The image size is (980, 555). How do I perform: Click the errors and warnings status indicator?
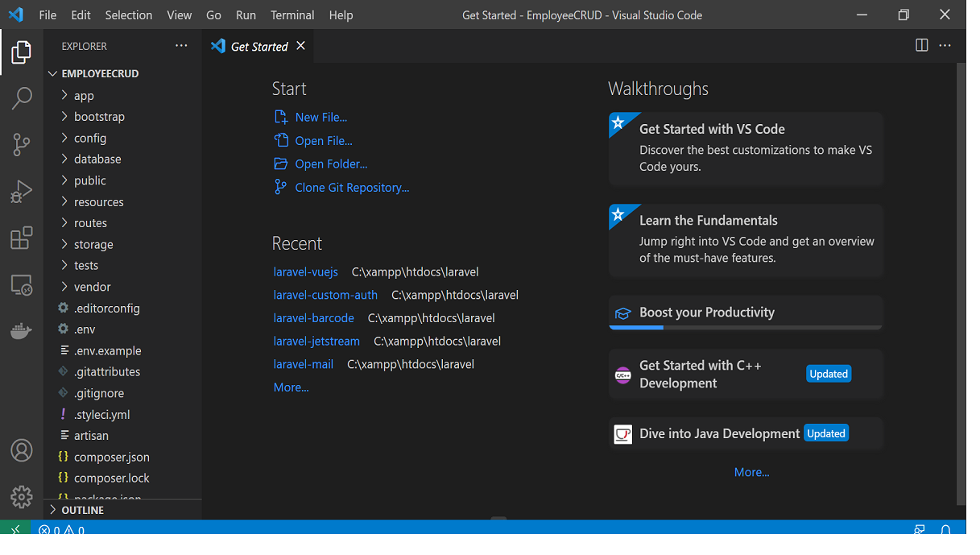[x=62, y=530]
